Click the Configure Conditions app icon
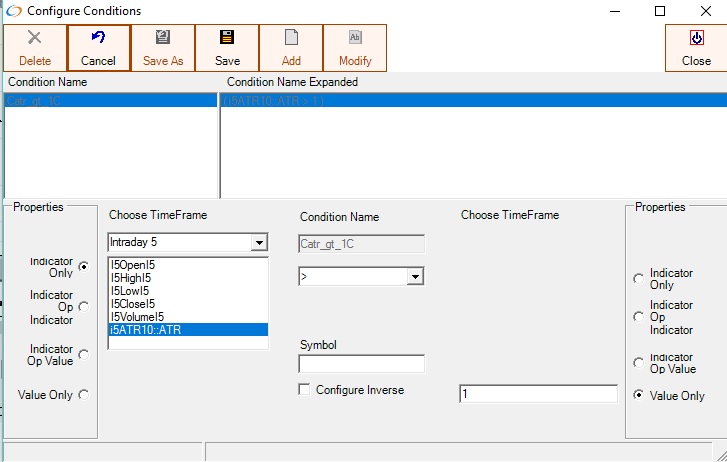This screenshot has width=727, height=462. tap(13, 11)
